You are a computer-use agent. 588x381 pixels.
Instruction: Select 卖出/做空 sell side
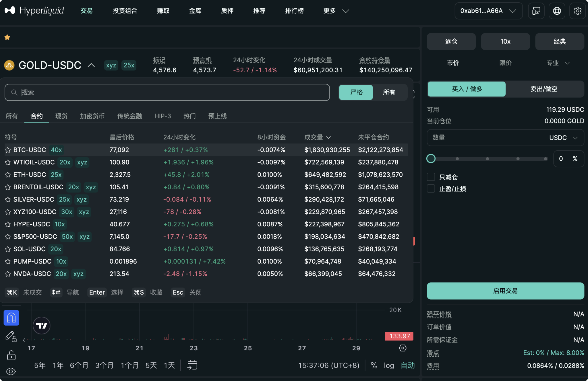pyautogui.click(x=544, y=89)
